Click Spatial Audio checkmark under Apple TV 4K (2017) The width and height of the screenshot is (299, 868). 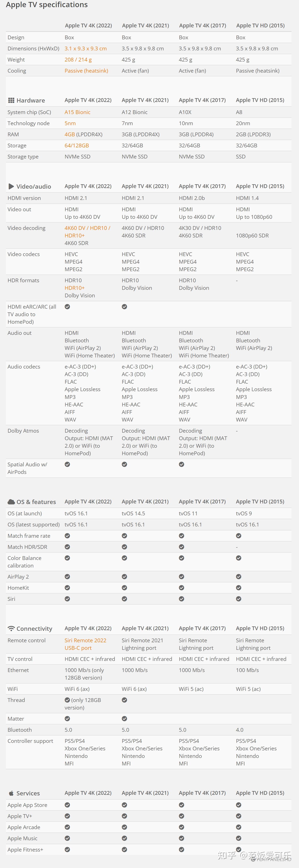(x=181, y=464)
